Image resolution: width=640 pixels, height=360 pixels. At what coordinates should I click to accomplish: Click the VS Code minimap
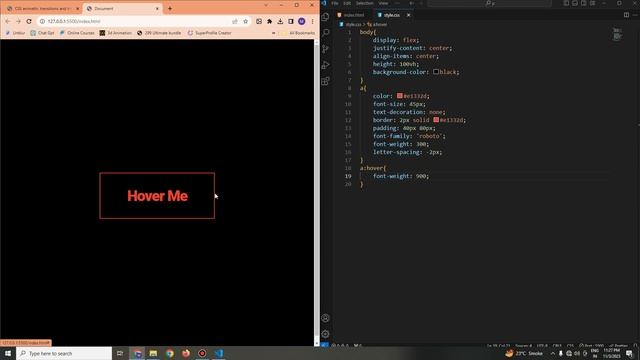point(618,34)
